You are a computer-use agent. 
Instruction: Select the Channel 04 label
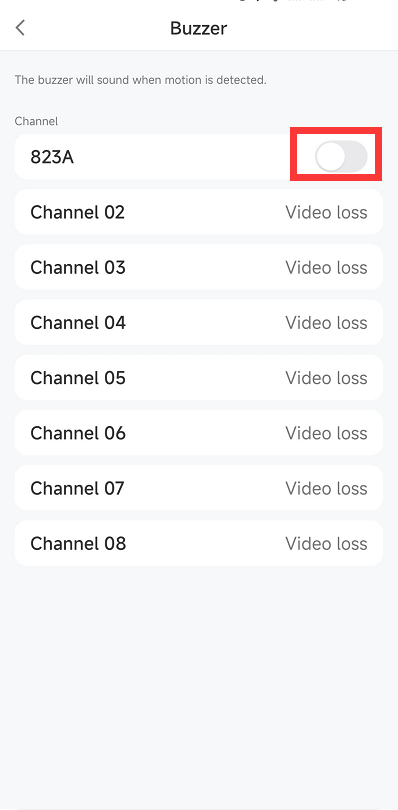click(78, 322)
